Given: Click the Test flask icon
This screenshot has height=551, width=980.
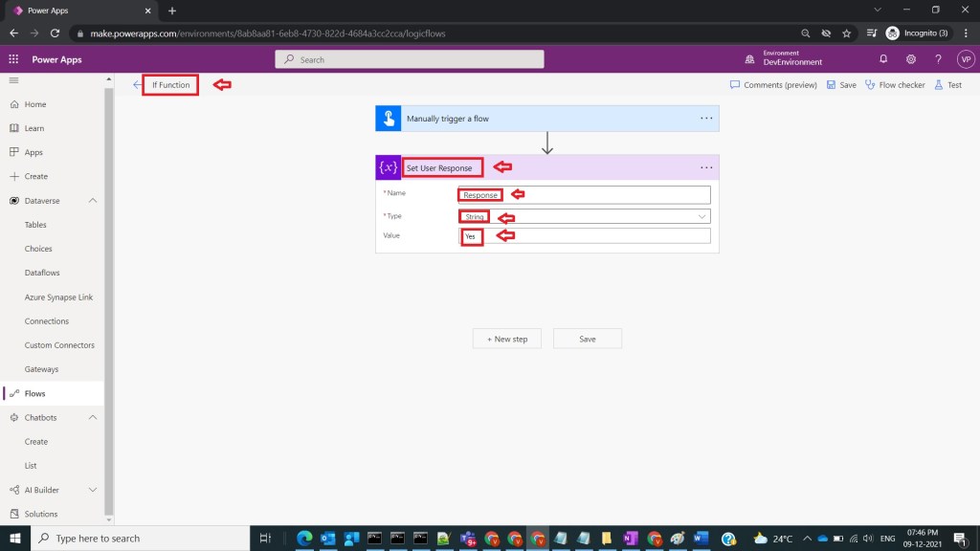Looking at the screenshot, I should [947, 85].
